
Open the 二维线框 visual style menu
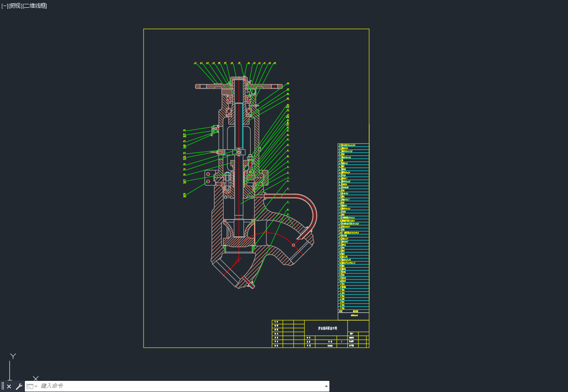click(35, 6)
